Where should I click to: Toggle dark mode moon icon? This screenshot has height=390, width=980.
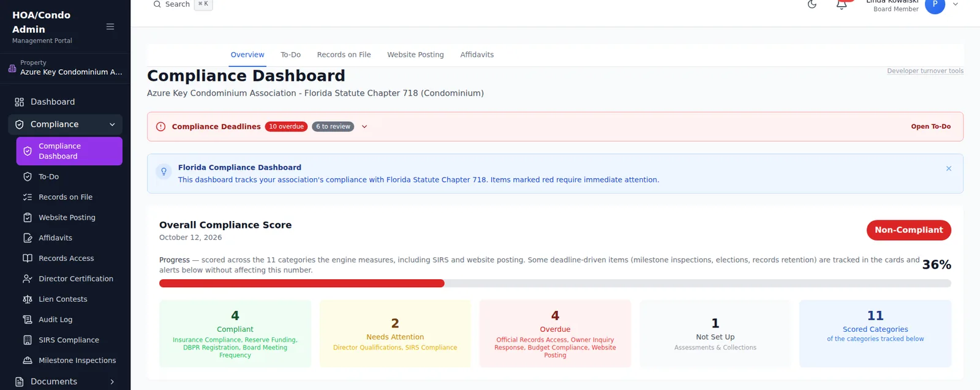click(x=812, y=4)
